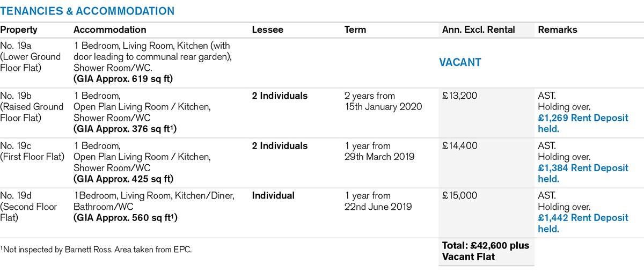Click the blue VACANT label
This screenshot has width=644, height=271.
[460, 62]
